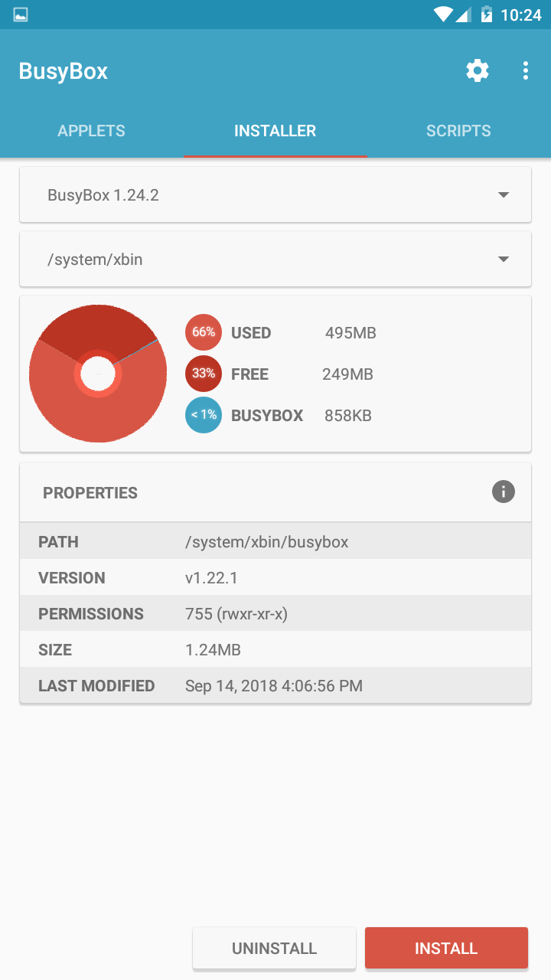Open the three-dot overflow menu

[525, 71]
